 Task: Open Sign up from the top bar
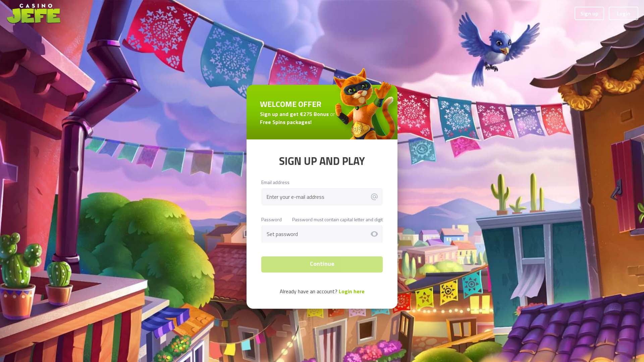589,13
